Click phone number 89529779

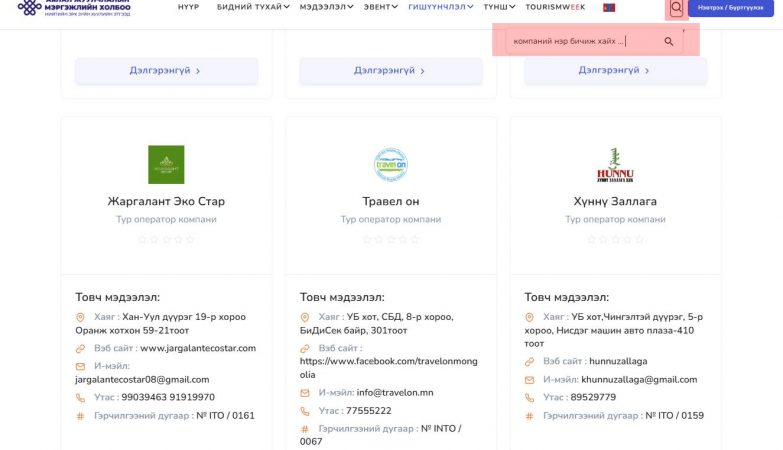(593, 397)
